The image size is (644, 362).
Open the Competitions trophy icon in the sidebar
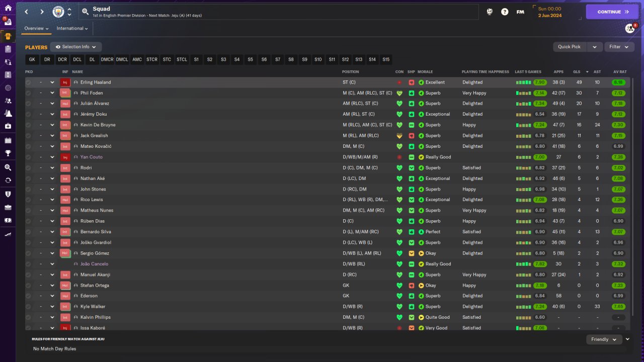pos(8,153)
